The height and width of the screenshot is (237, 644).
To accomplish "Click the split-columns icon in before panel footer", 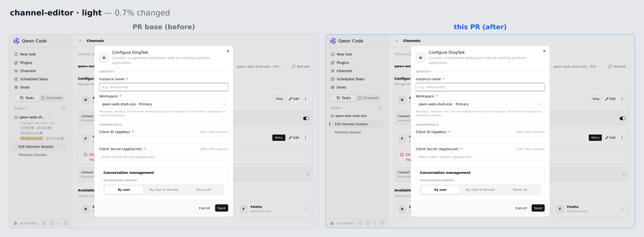I will [51, 223].
